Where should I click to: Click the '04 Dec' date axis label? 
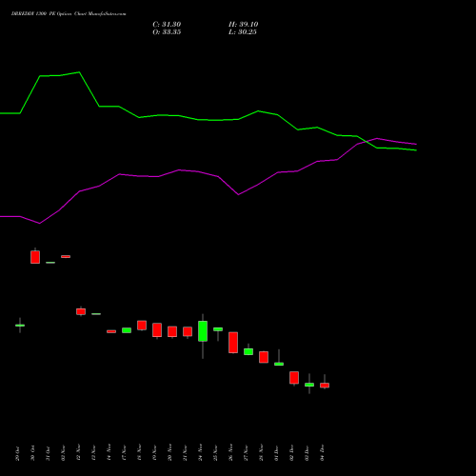click(x=322, y=453)
